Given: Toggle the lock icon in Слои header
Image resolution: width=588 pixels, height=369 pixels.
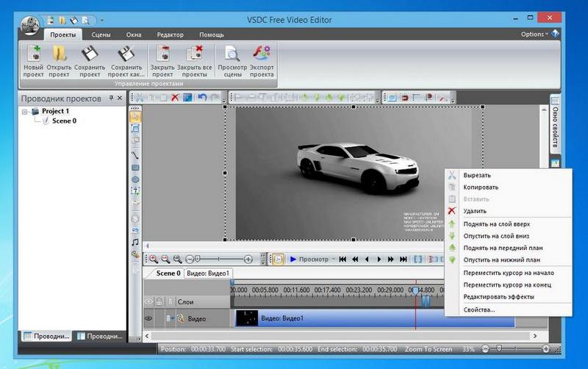Looking at the screenshot, I should (x=159, y=301).
